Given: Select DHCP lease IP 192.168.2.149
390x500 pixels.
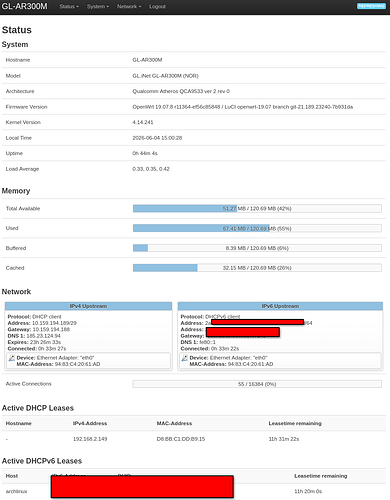Looking at the screenshot, I should (90, 439).
